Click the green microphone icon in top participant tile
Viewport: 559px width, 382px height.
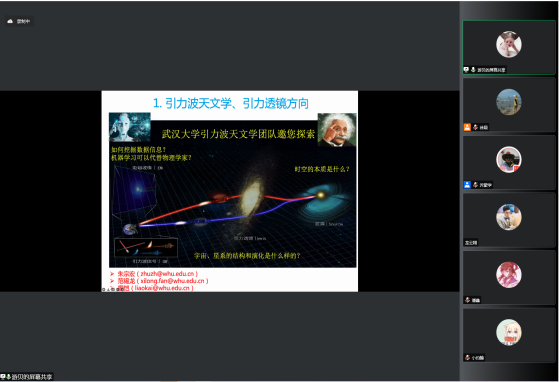click(473, 69)
